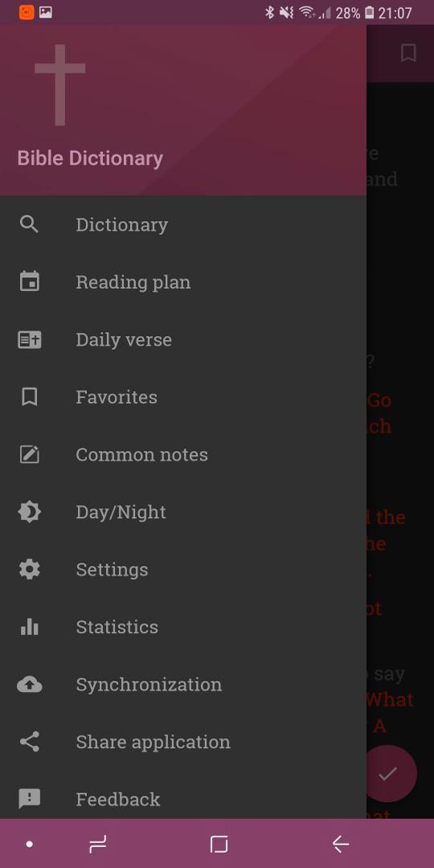The height and width of the screenshot is (868, 434).
Task: Tap the Feedback speech bubble icon
Action: tap(30, 799)
